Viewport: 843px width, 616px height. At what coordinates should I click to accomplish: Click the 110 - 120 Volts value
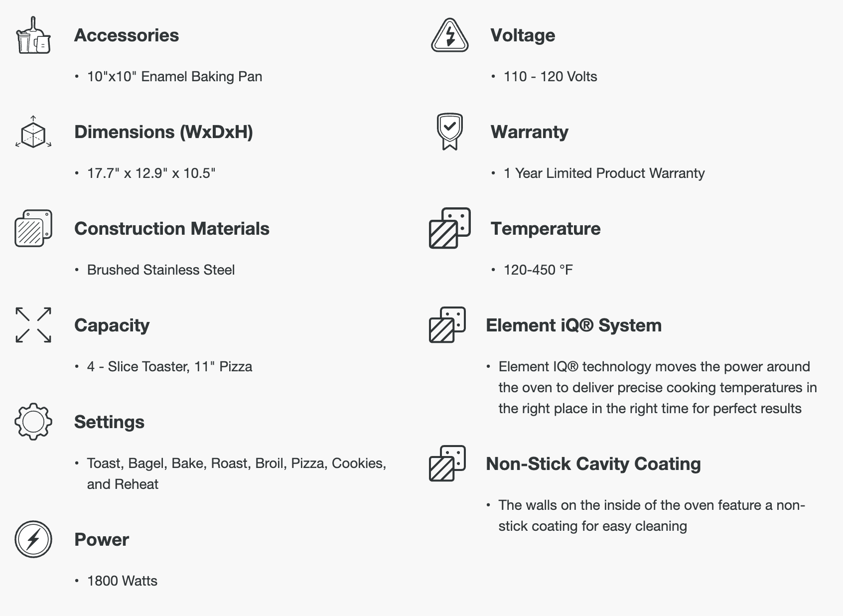click(x=550, y=77)
